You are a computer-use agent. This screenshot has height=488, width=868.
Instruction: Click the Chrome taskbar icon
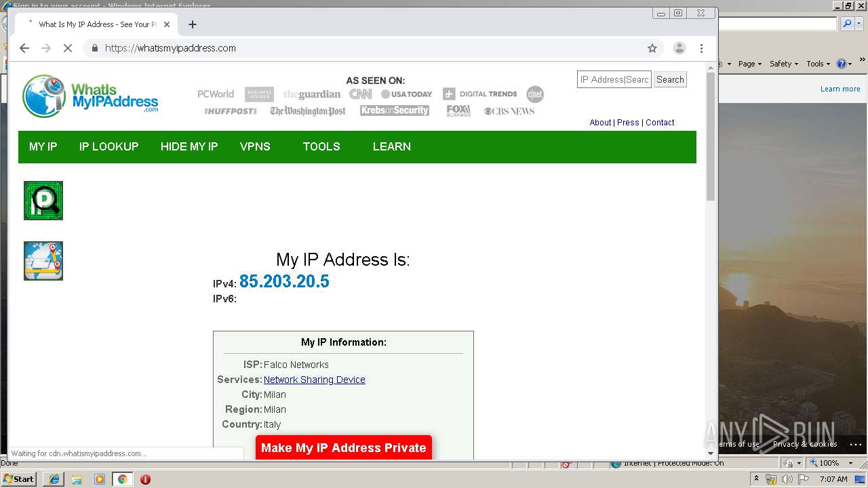pos(122,479)
